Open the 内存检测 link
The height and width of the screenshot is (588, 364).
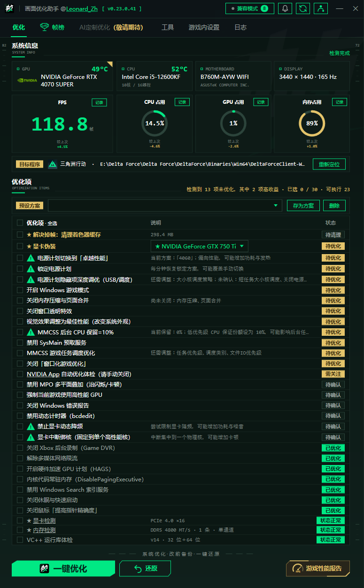click(x=44, y=530)
